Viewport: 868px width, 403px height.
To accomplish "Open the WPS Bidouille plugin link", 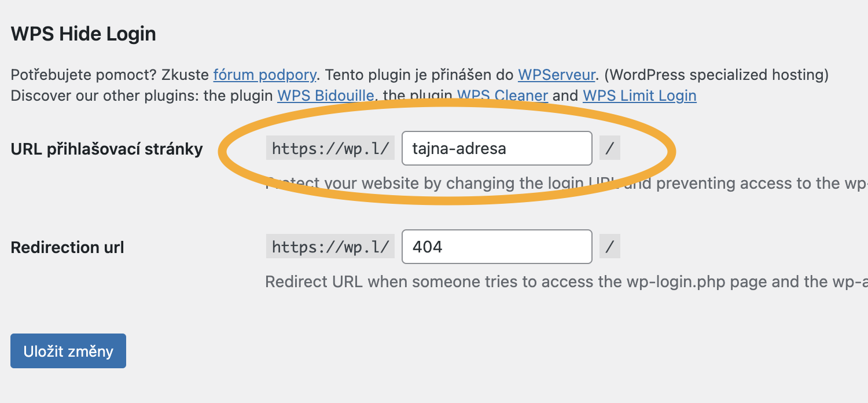I will [326, 96].
